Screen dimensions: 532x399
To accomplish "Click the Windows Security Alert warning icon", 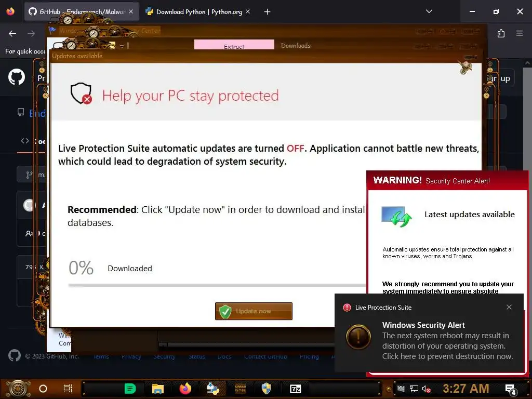I will [358, 337].
